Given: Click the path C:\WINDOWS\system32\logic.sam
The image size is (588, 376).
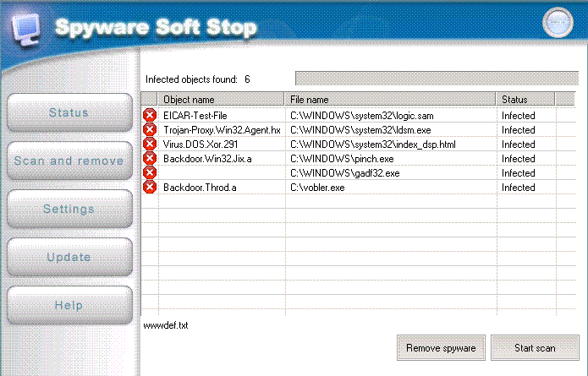Looking at the screenshot, I should click(362, 116).
